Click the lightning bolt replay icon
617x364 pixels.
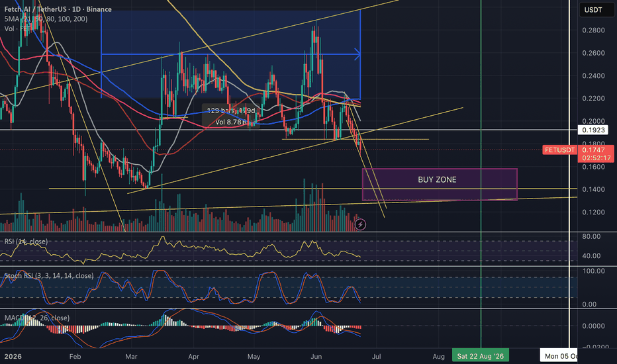pyautogui.click(x=360, y=224)
